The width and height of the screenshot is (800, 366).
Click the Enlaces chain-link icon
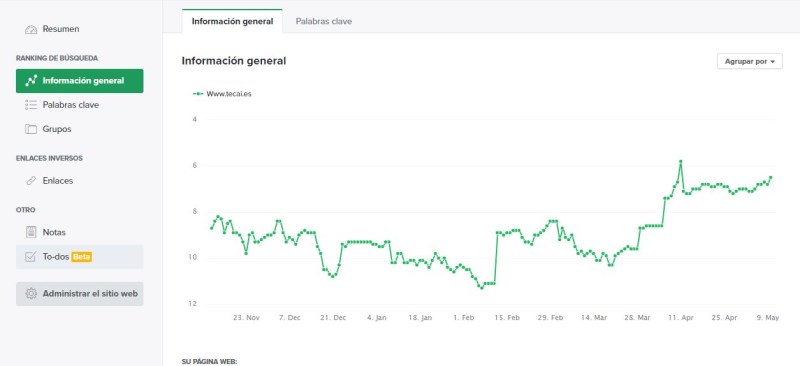[31, 181]
